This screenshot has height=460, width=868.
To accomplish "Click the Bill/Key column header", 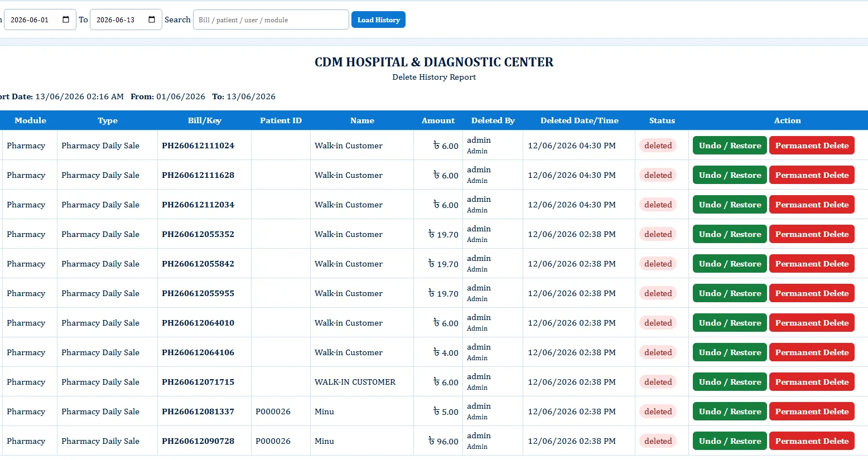I will point(204,120).
